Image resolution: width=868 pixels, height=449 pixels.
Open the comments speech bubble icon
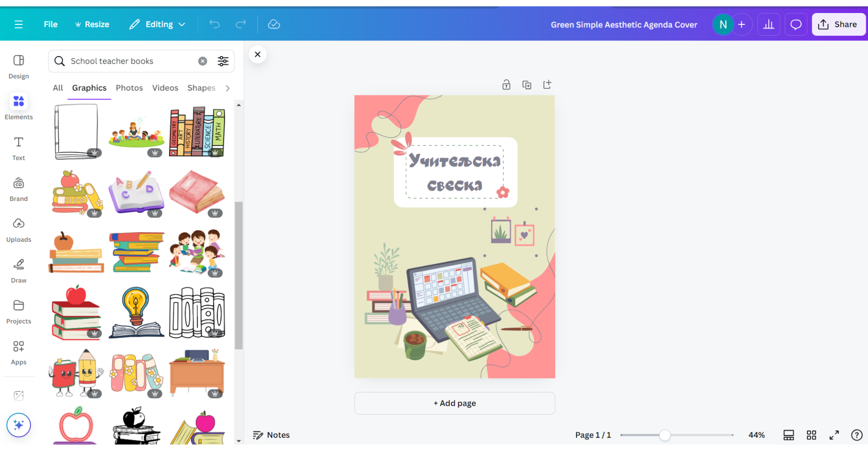(x=796, y=24)
